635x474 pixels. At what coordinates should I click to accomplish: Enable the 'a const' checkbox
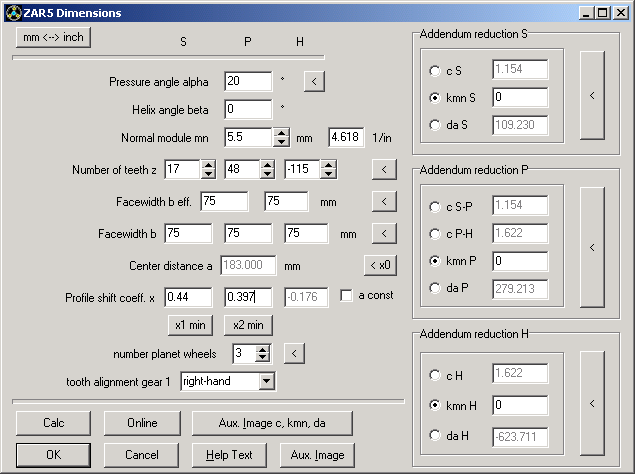pyautogui.click(x=347, y=296)
